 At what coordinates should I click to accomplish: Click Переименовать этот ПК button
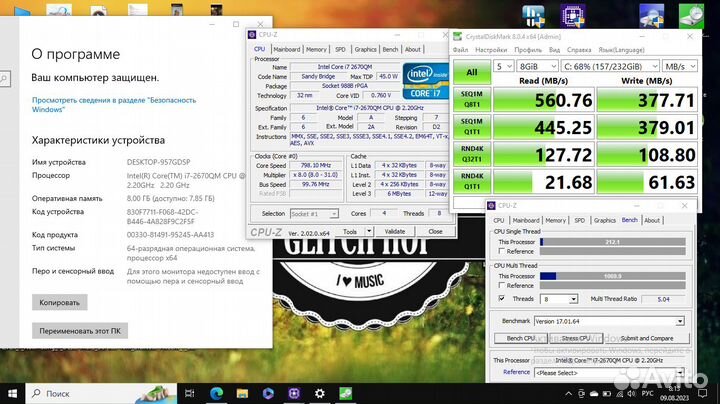point(80,331)
